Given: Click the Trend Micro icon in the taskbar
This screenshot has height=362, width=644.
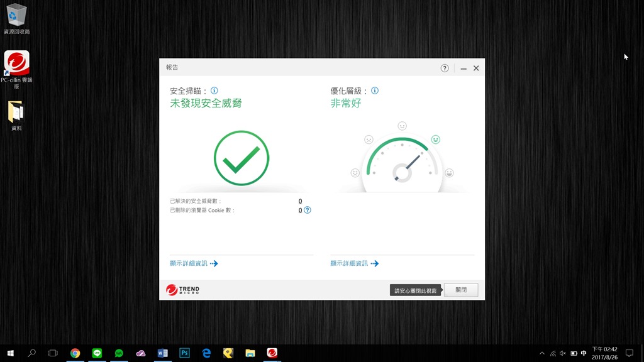Looking at the screenshot, I should (272, 353).
